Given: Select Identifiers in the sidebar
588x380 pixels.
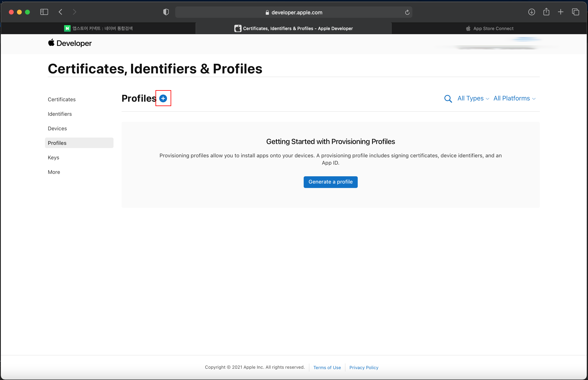Looking at the screenshot, I should (x=60, y=114).
